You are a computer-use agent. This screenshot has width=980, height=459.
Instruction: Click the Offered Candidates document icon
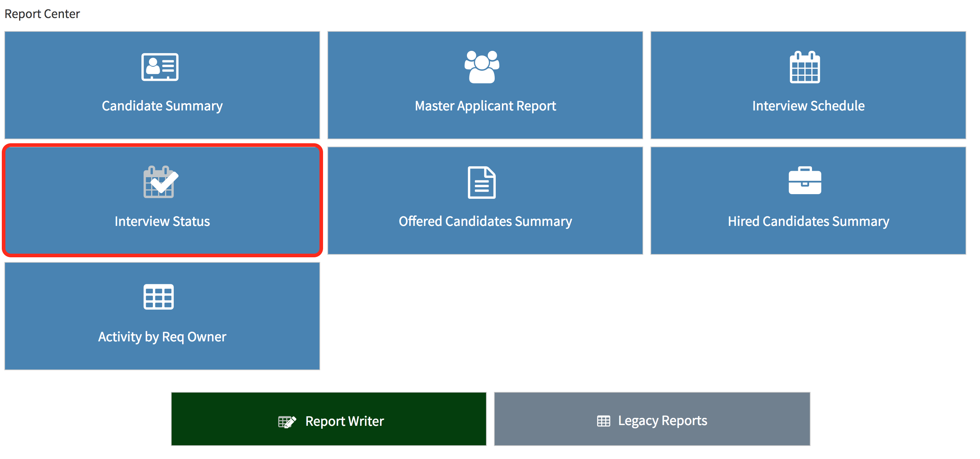click(x=482, y=183)
